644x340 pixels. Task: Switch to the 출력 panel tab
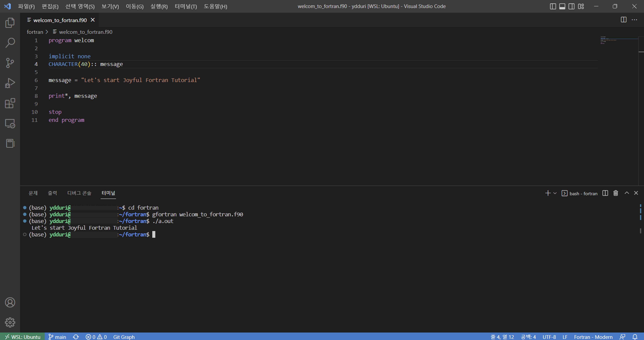[x=52, y=193]
